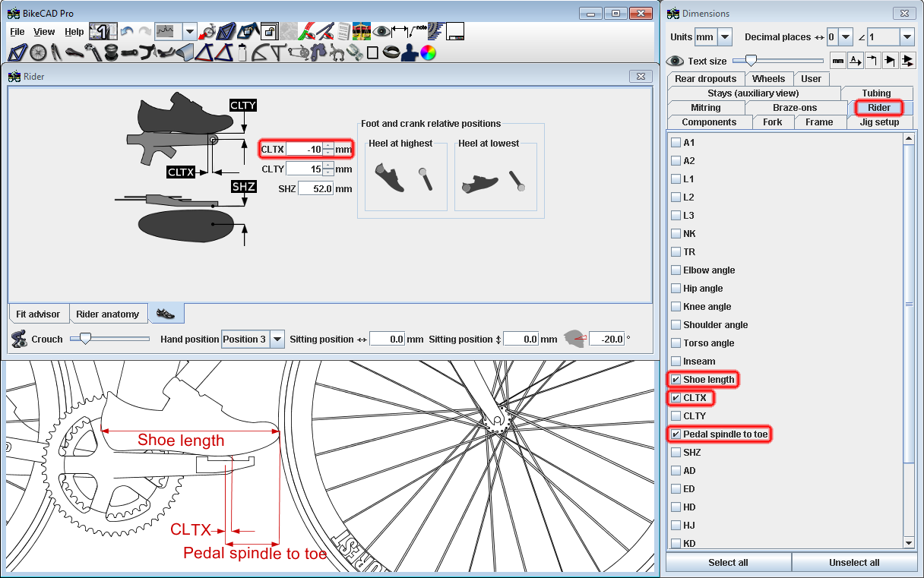Click the saddle icon in the toolbar
The width and height of the screenshot is (924, 578).
click(73, 52)
